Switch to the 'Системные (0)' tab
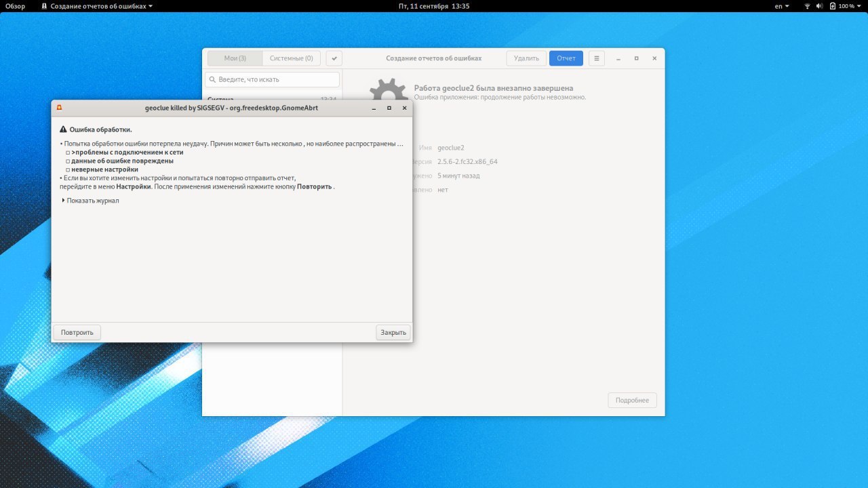868x488 pixels. pos(291,58)
